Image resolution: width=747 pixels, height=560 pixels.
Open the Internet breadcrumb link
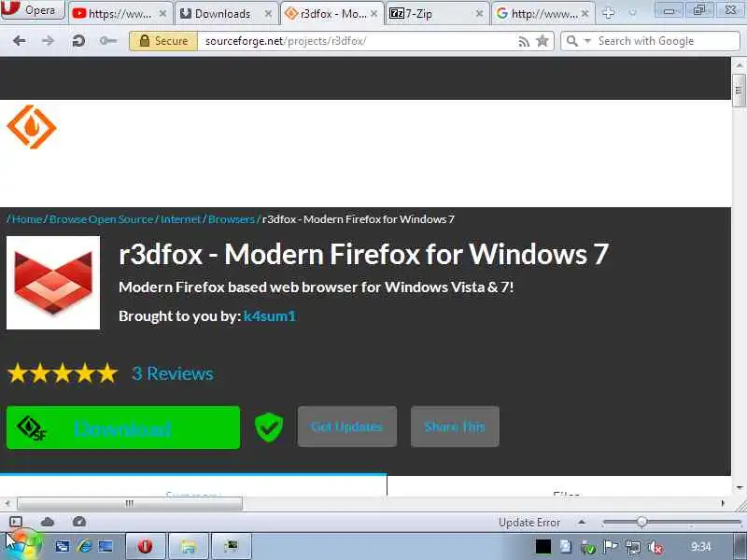click(x=180, y=219)
